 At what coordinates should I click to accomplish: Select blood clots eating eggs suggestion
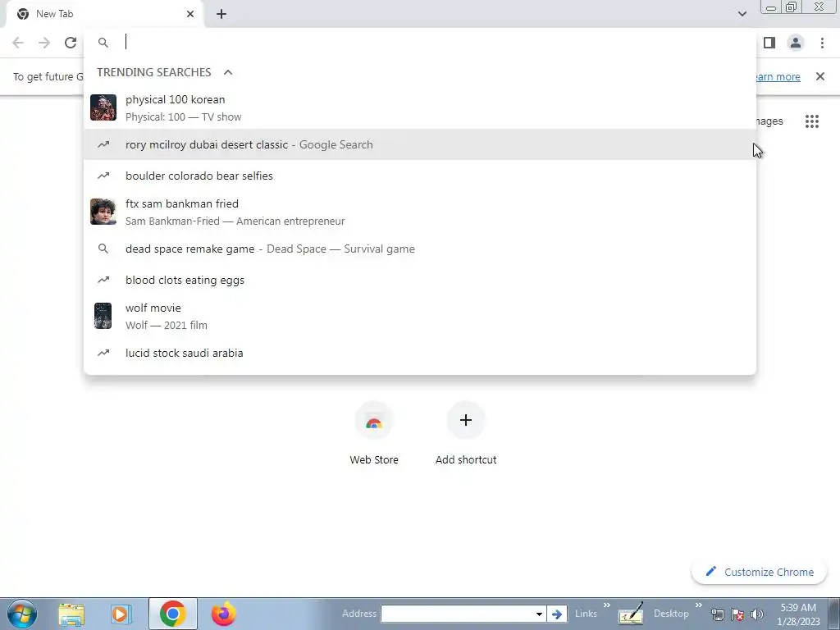(420, 281)
